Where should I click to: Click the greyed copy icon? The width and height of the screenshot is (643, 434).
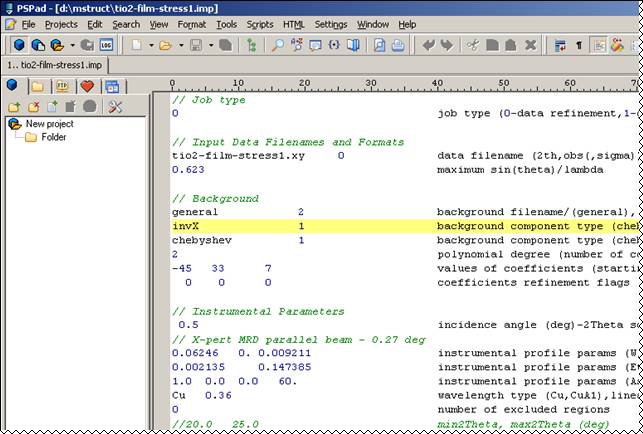(x=492, y=45)
